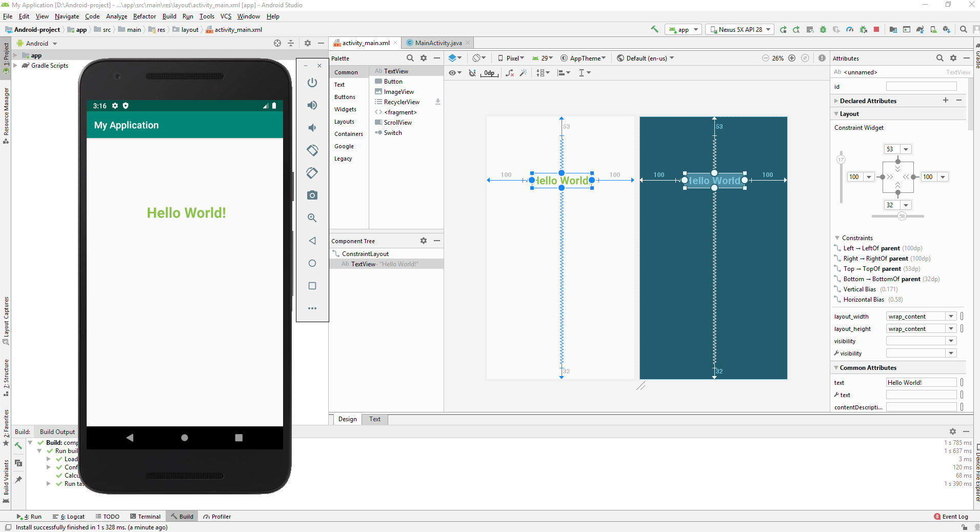Viewport: 980px width, 532px height.
Task: Click the emulator zoom magnifier icon
Action: pyautogui.click(x=312, y=218)
